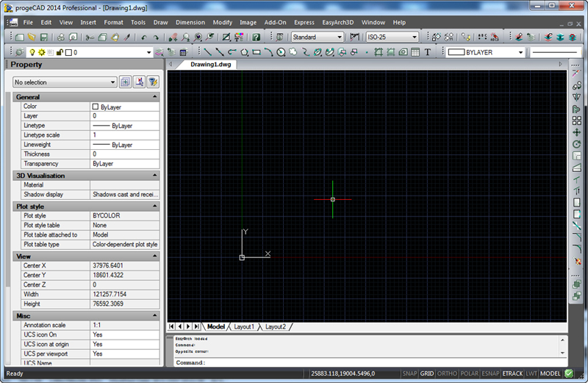Open the ISO-25 dimension style dropdown

tap(415, 37)
